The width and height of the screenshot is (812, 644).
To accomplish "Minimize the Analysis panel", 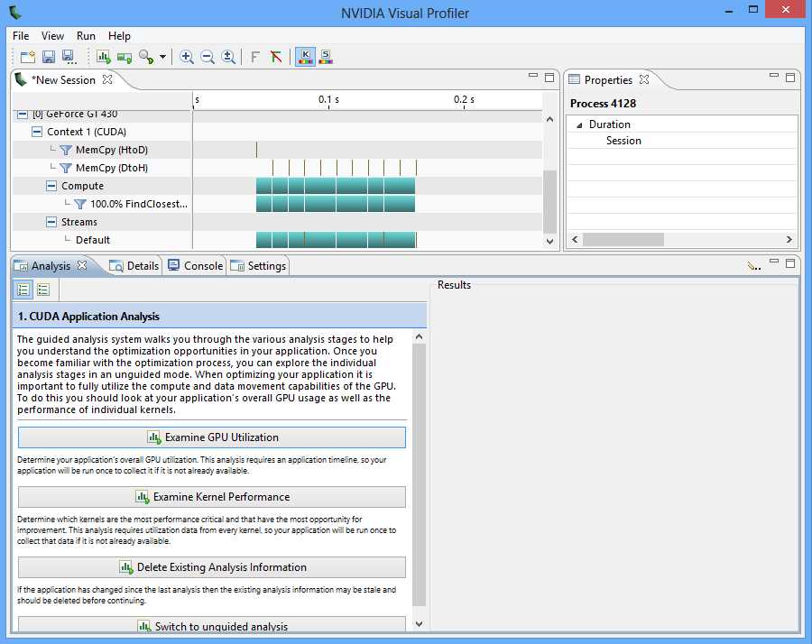I will pyautogui.click(x=774, y=262).
